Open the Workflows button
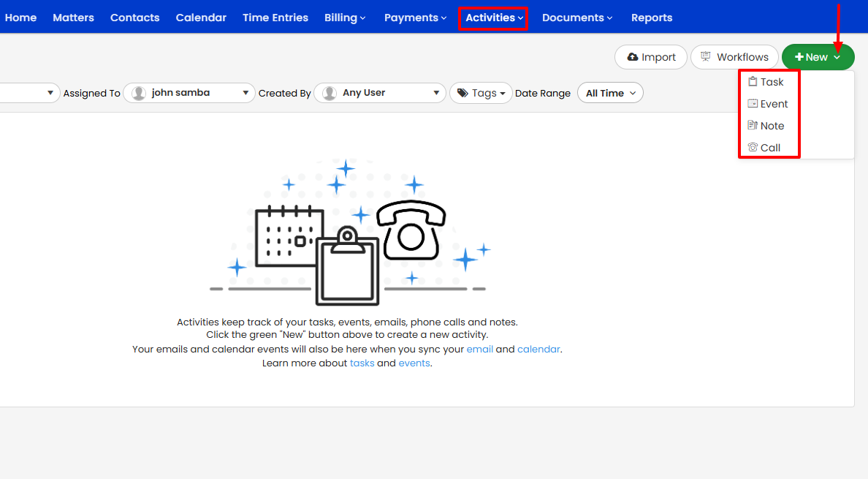This screenshot has height=479, width=868. pyautogui.click(x=734, y=57)
